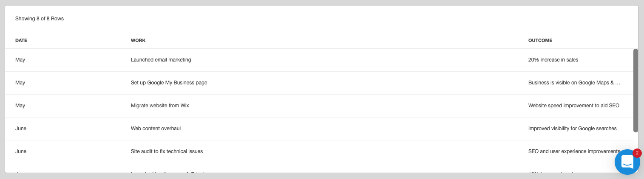644x179 pixels.
Task: Click the 'Showing 8 of 8 Rows' label
Action: [x=40, y=19]
